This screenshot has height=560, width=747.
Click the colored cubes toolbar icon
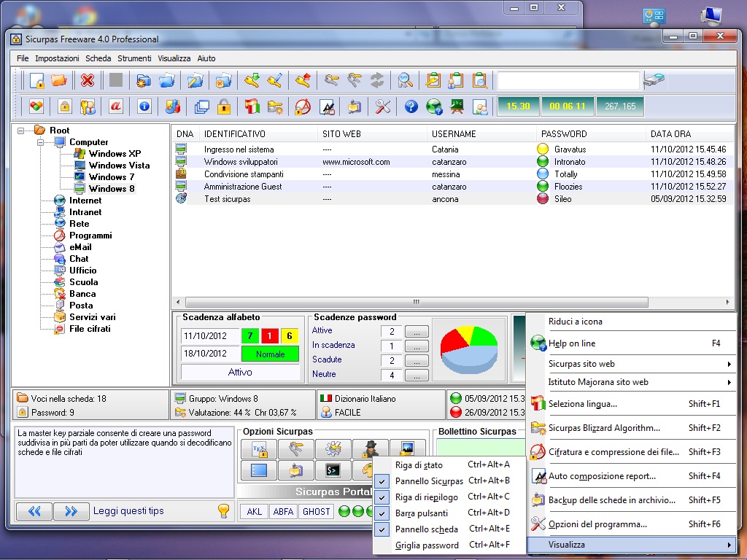(36, 106)
